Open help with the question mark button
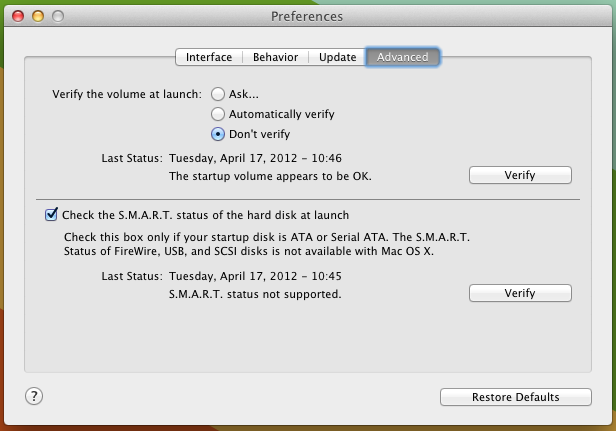The height and width of the screenshot is (431, 616). [34, 396]
